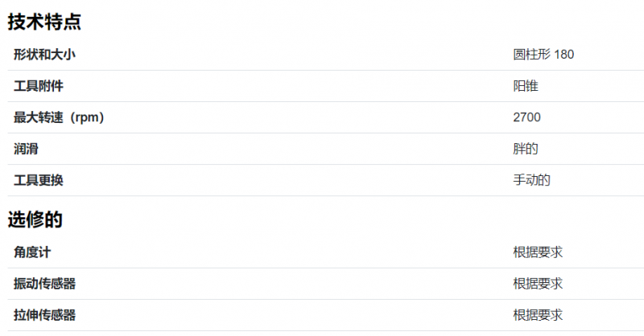Click the 180 number in the shape row
This screenshot has width=644, height=336.
coord(564,55)
